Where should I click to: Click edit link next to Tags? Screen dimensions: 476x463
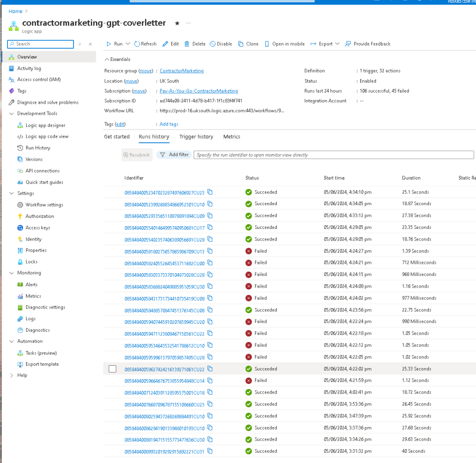pos(120,124)
